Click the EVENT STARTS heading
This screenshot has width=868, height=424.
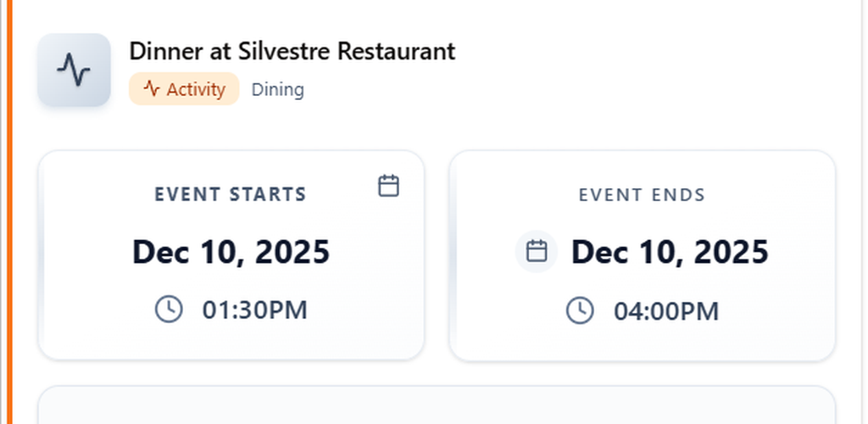click(231, 194)
